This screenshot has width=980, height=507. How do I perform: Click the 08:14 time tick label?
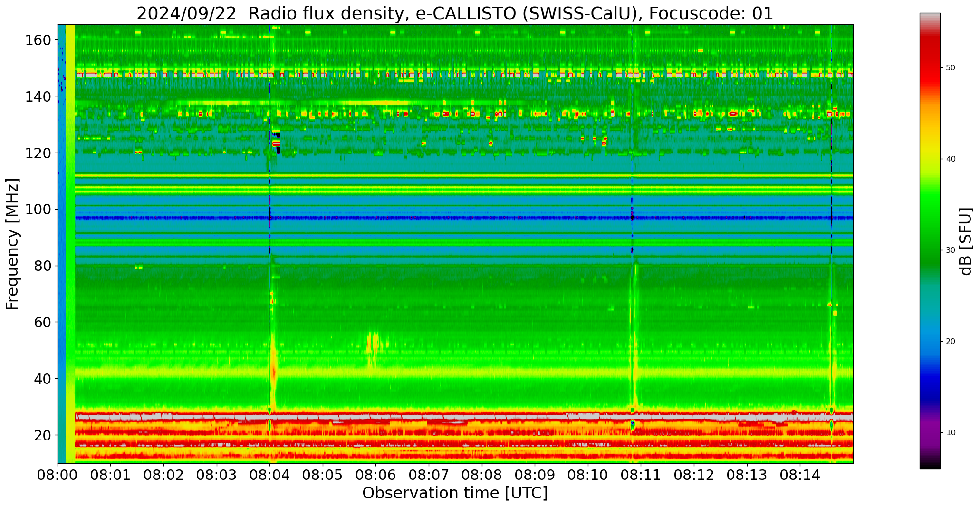pyautogui.click(x=800, y=475)
